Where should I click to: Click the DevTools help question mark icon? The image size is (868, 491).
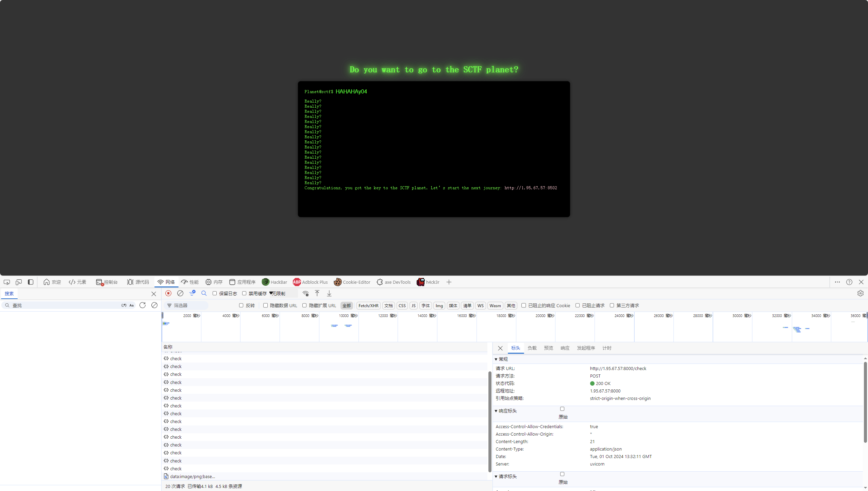[x=849, y=282]
